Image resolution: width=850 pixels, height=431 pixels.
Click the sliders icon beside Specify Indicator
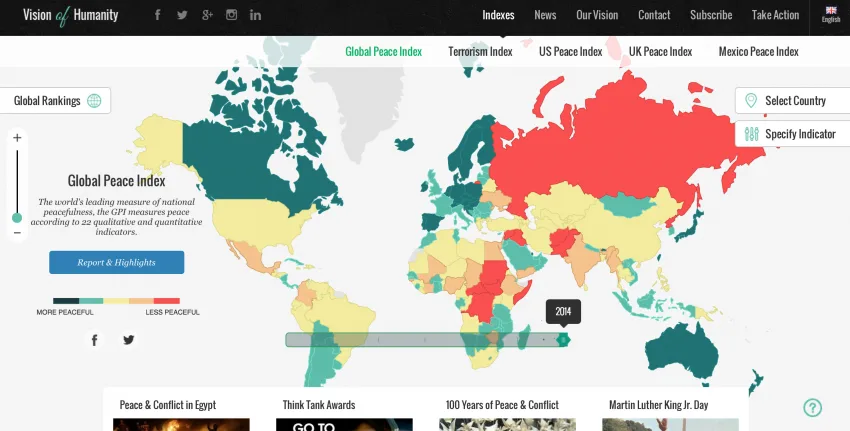[751, 134]
